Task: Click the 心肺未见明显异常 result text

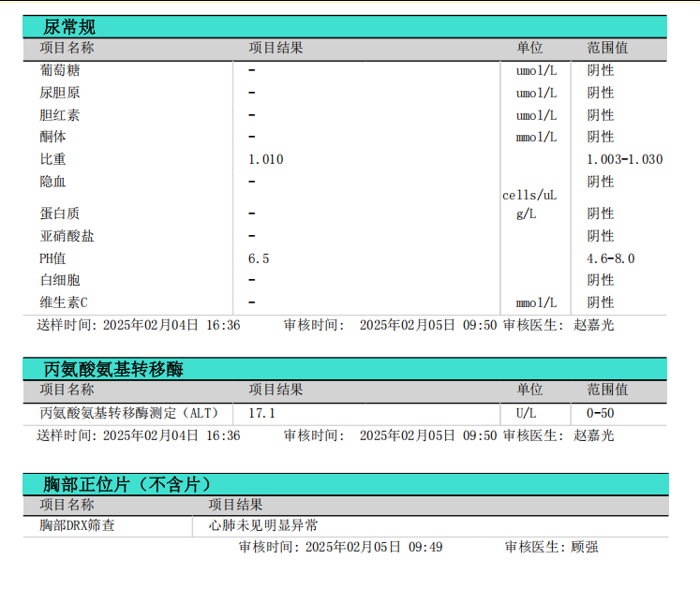Action: coord(262,526)
